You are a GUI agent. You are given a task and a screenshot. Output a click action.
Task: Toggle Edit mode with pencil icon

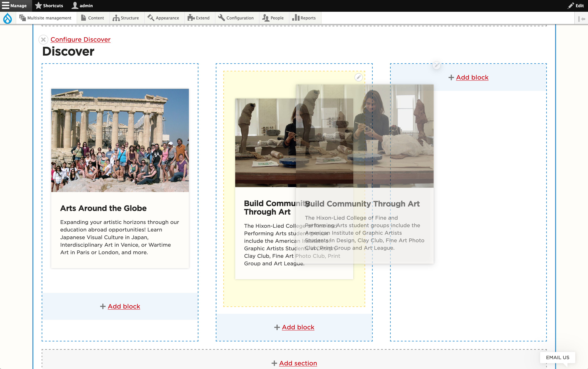click(x=576, y=6)
